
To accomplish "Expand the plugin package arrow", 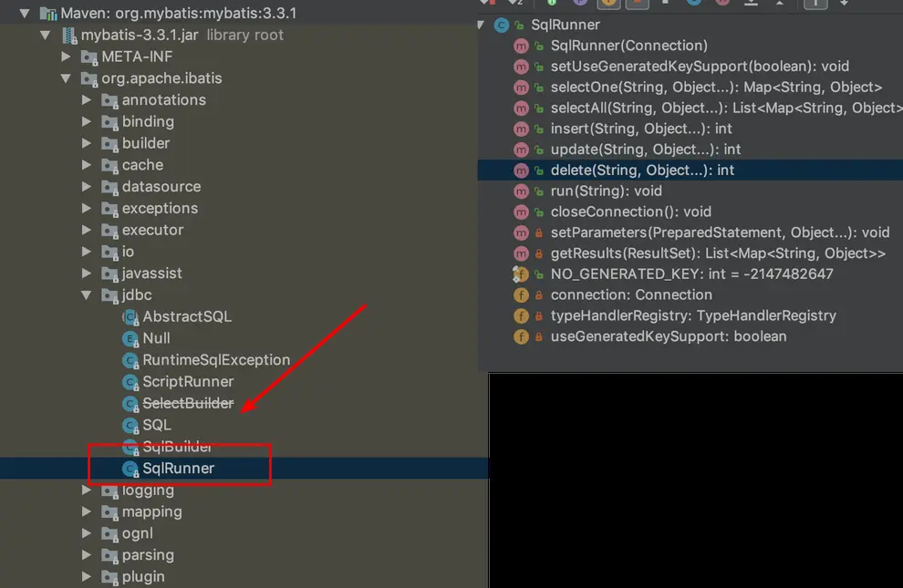I will coord(87,576).
